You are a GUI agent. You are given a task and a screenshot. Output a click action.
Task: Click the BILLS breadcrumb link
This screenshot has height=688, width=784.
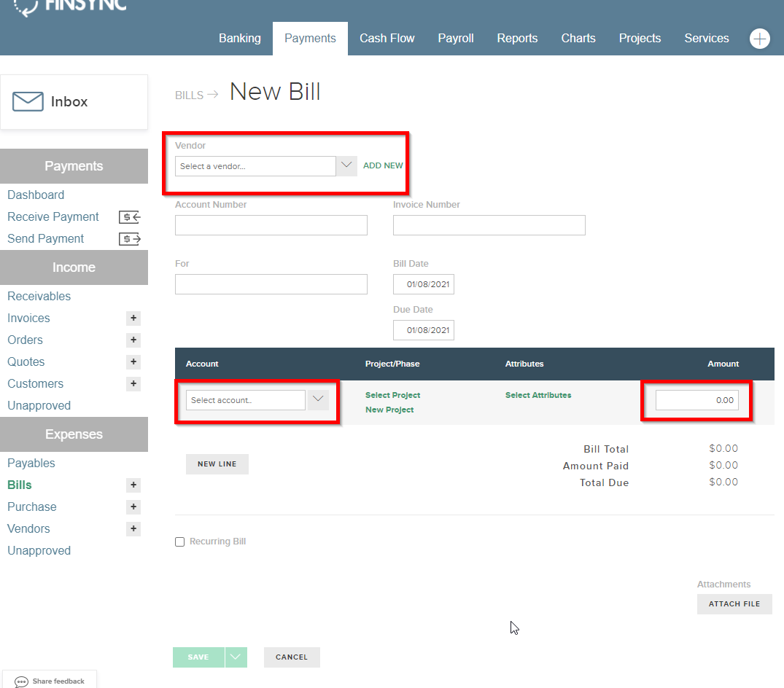click(x=189, y=95)
